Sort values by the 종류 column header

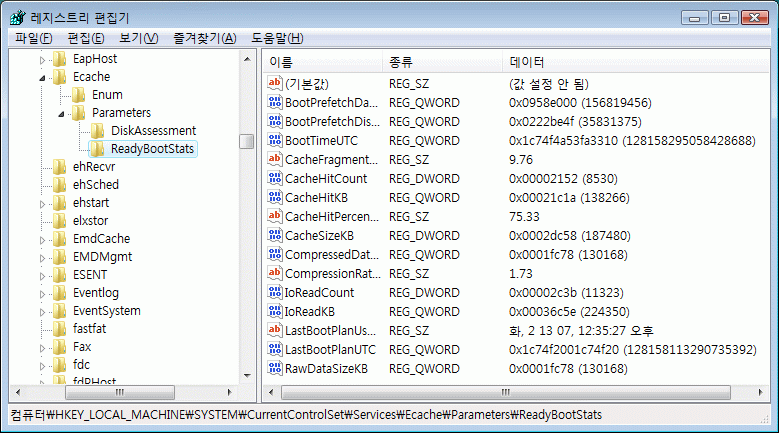coord(442,62)
